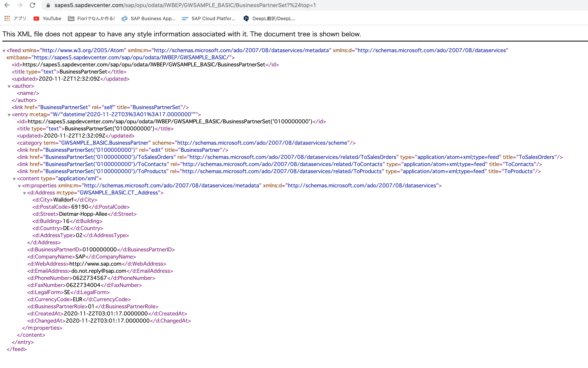Click the forward navigation arrow

pos(20,5)
